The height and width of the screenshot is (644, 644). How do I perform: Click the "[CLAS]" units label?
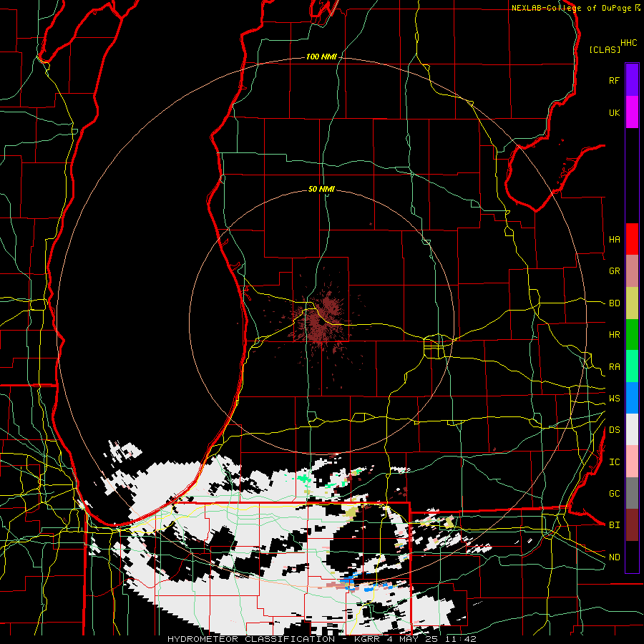pyautogui.click(x=605, y=49)
